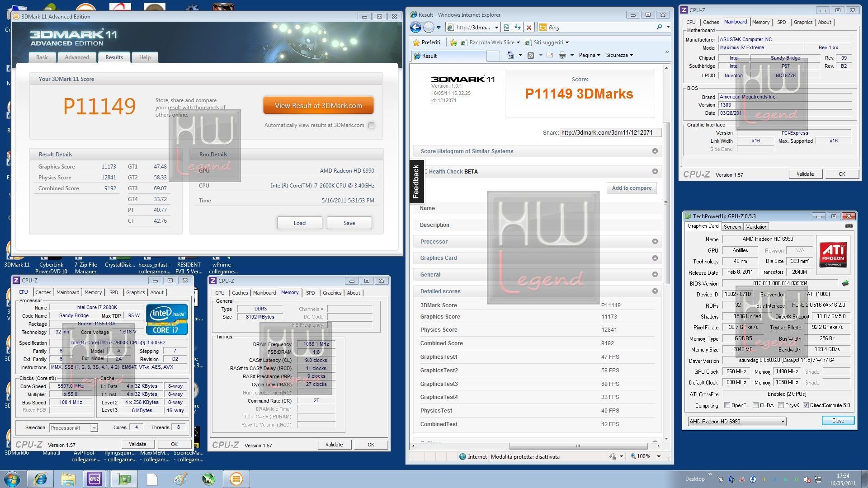Viewport: 868px width, 488px height.
Task: Open the Sicurezza dropdown menu
Action: [619, 55]
